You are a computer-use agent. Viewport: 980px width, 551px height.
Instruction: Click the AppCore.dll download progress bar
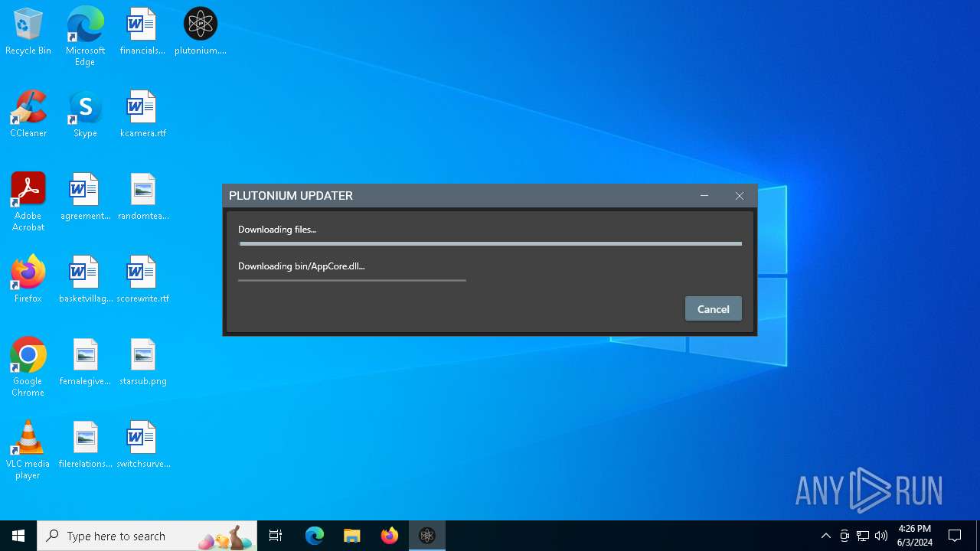click(352, 280)
